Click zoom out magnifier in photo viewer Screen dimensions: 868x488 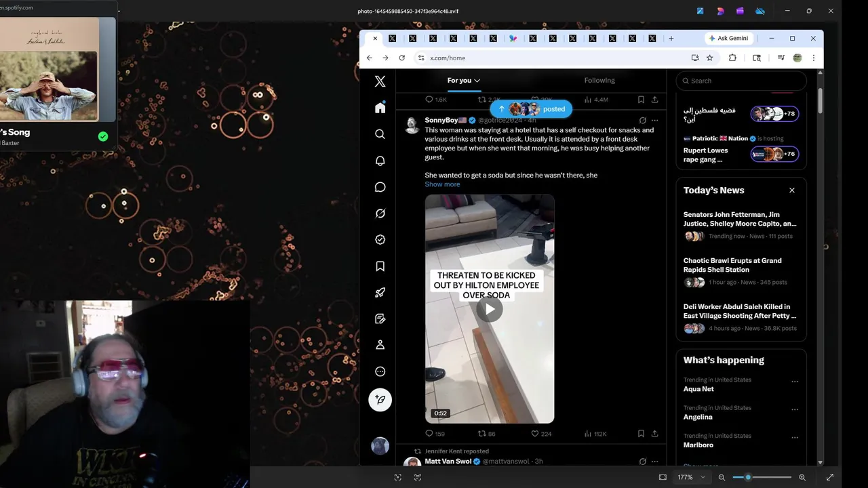(722, 477)
